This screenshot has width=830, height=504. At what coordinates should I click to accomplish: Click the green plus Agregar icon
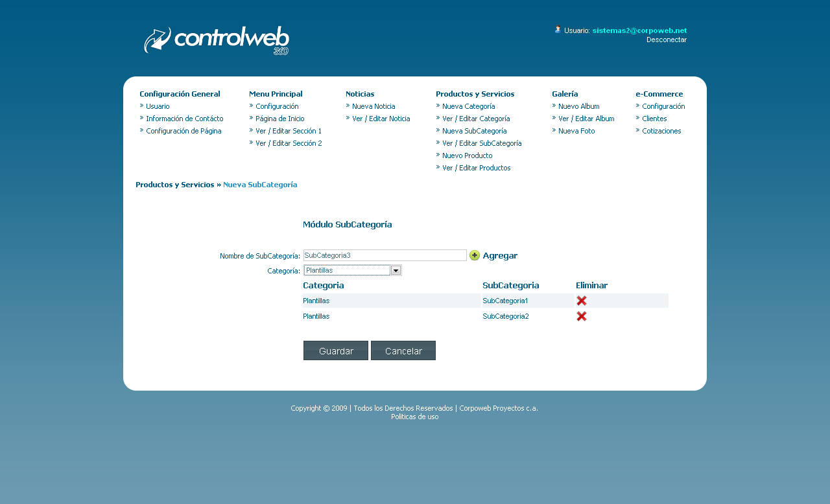475,255
